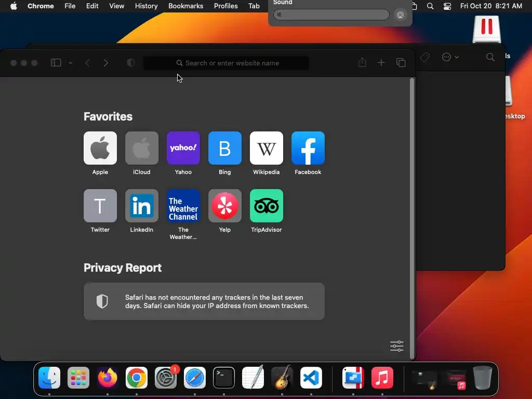532x399 pixels.
Task: Open the Tab menu
Action: pyautogui.click(x=254, y=6)
